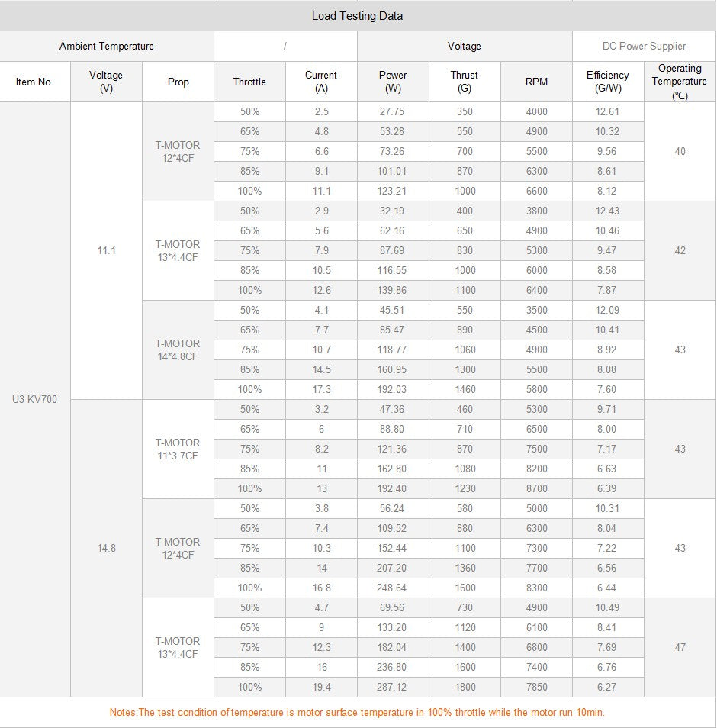
Task: Click the Load Testing Data title
Action: [x=357, y=15]
